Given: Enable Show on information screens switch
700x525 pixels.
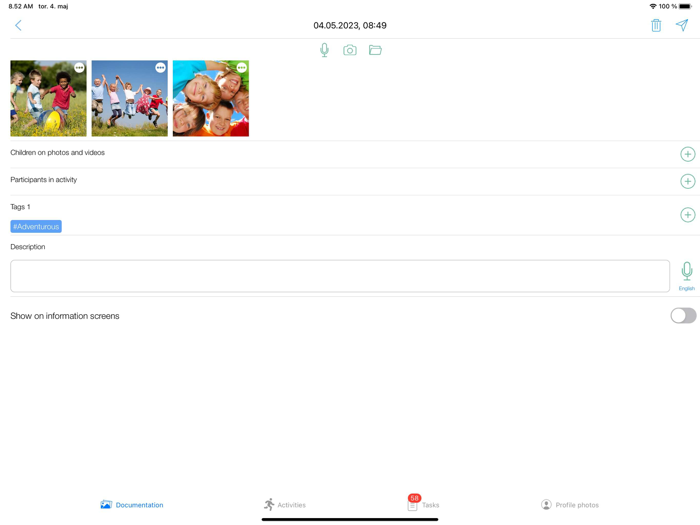Looking at the screenshot, I should [x=683, y=316].
